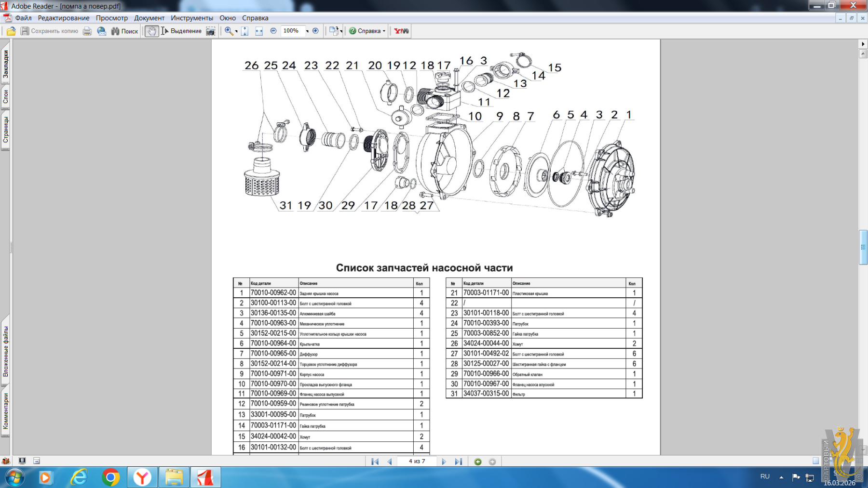The height and width of the screenshot is (488, 868).
Task: Open the Файл menu
Action: coord(23,18)
